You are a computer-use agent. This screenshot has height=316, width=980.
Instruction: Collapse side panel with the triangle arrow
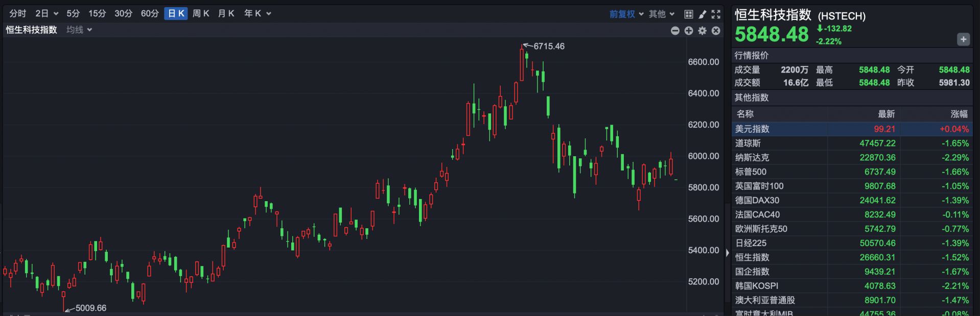(x=728, y=252)
